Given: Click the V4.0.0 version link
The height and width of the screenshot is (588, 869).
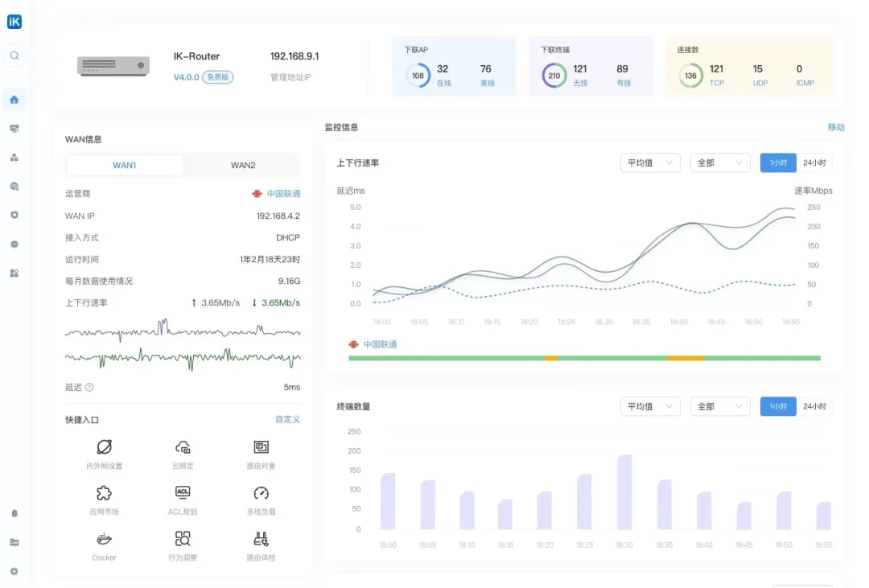Looking at the screenshot, I should pos(186,77).
